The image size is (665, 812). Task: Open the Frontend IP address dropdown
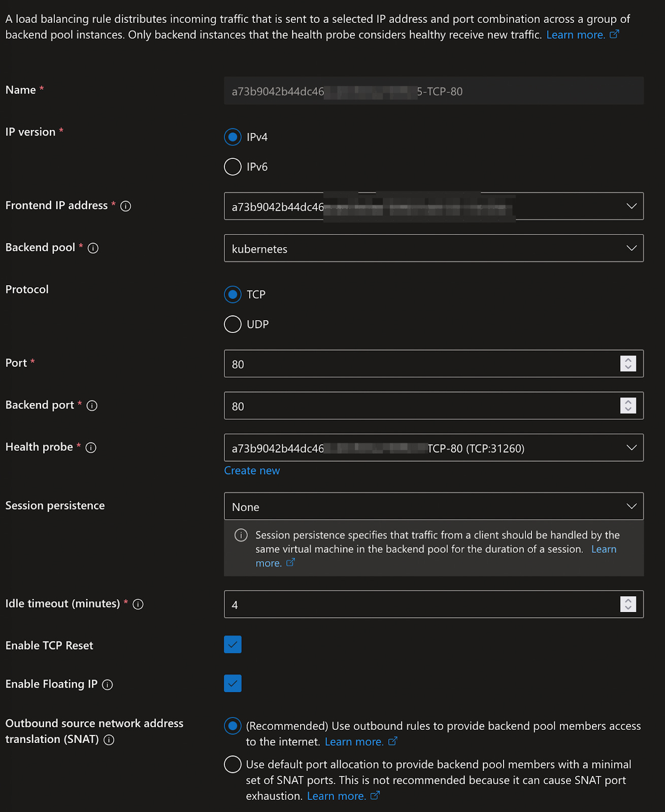(434, 206)
